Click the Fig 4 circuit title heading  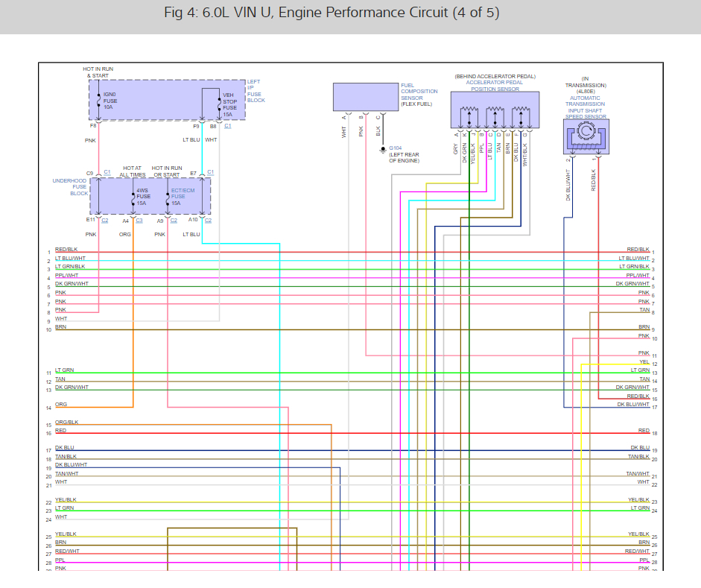[x=332, y=13]
